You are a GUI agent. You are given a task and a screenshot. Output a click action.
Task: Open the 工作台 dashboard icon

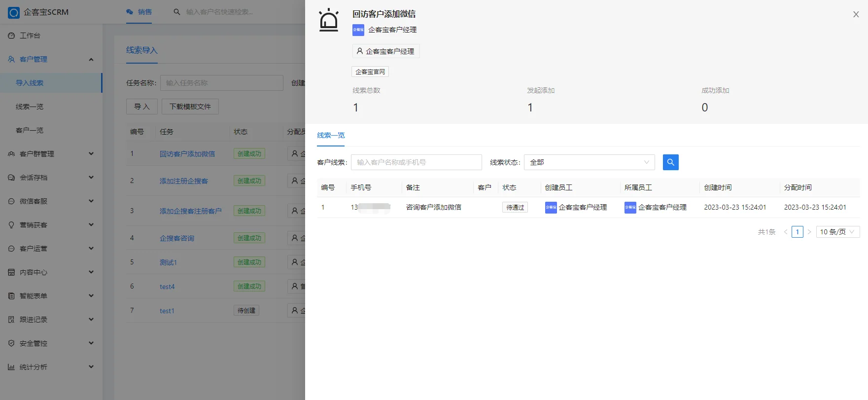[11, 36]
